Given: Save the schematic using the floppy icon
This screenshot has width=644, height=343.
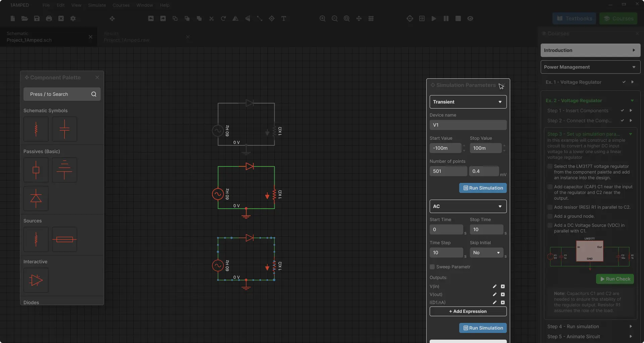Looking at the screenshot, I should click(x=37, y=18).
